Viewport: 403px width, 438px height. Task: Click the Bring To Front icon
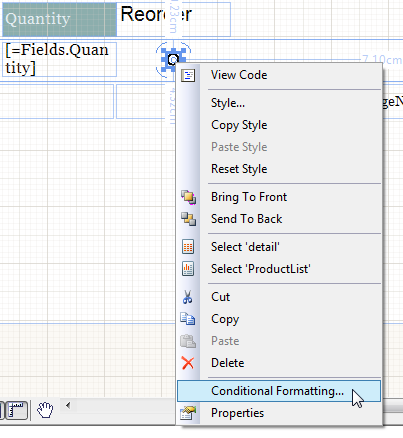click(x=188, y=197)
